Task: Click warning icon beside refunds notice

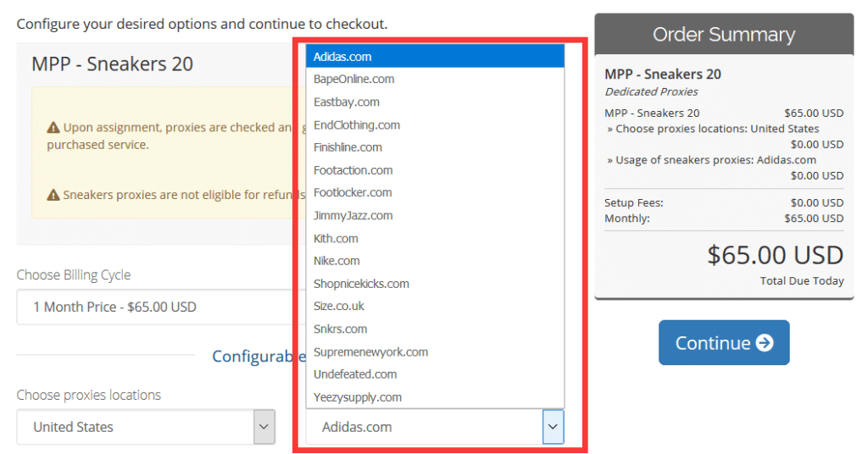Action: click(53, 195)
